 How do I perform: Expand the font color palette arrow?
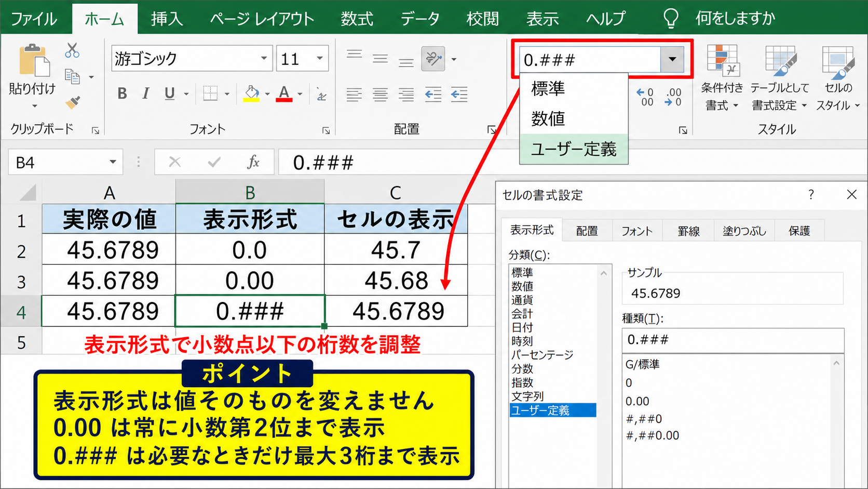[300, 94]
